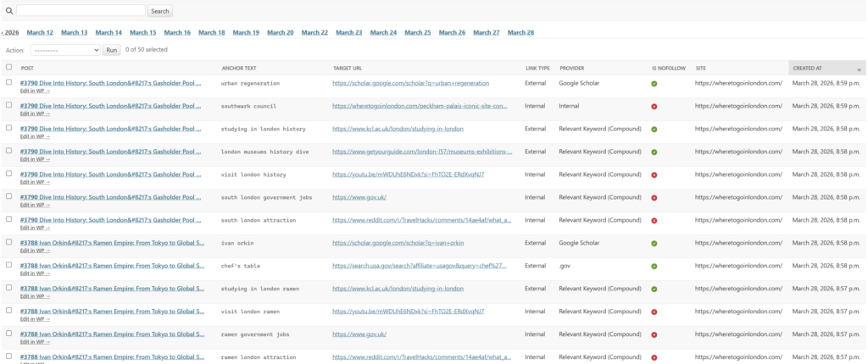Click the sort arrow in Created At header

click(x=860, y=70)
